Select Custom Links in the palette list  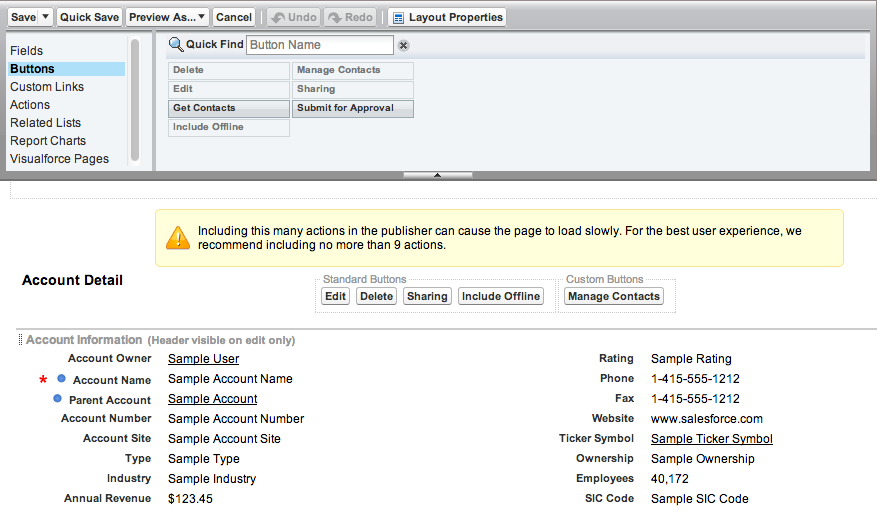[x=47, y=87]
